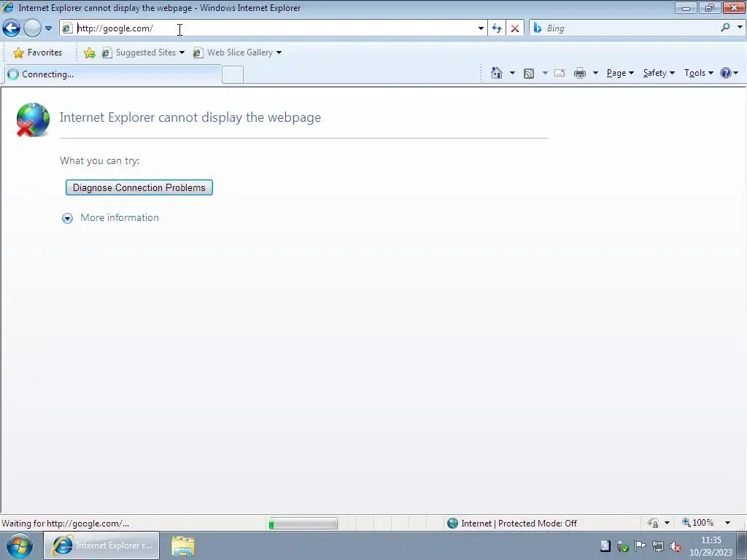Click the IE icon in title bar
The height and width of the screenshot is (560, 747).
(7, 7)
